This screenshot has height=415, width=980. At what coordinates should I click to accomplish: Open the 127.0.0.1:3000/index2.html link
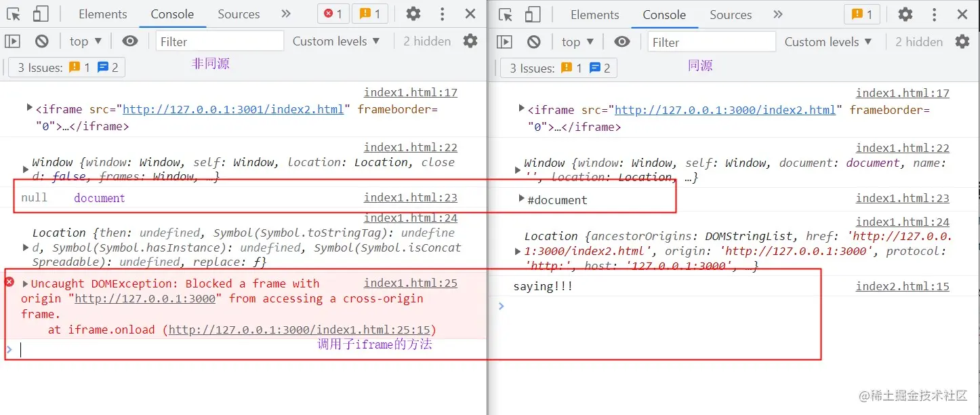(725, 110)
